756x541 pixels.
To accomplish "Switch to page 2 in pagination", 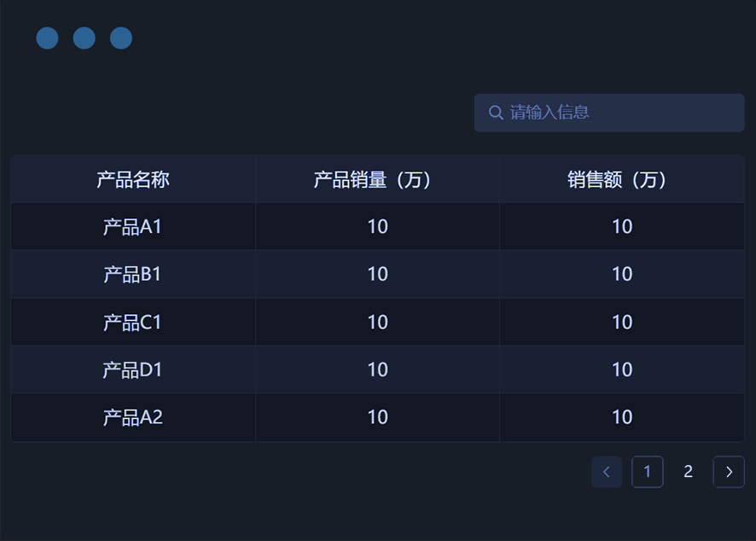I will point(689,472).
